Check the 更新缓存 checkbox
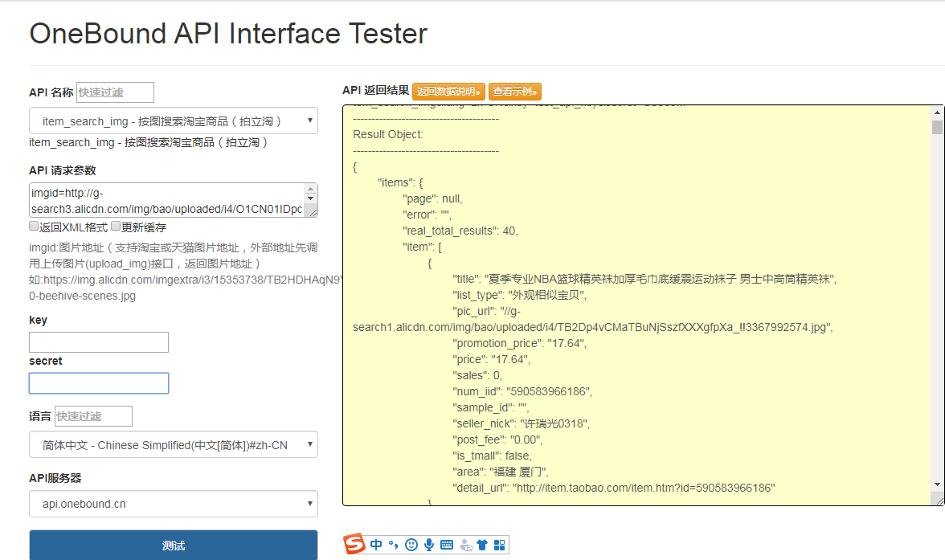Image resolution: width=945 pixels, height=560 pixels. point(116,226)
